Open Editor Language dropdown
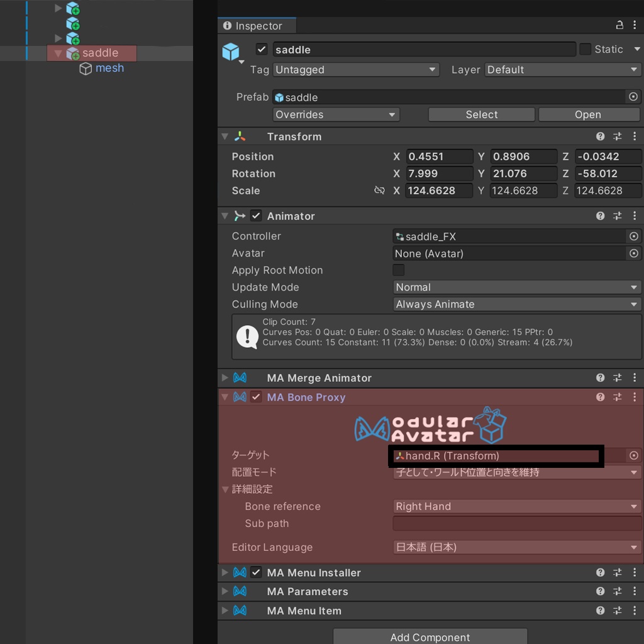This screenshot has height=644, width=644. (517, 547)
